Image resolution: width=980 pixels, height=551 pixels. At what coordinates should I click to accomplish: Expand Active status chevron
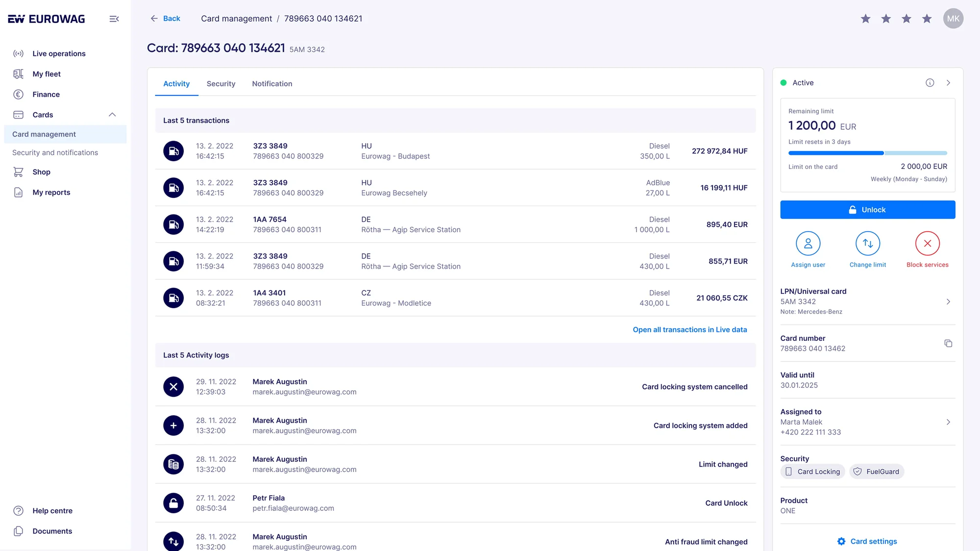[x=949, y=83]
